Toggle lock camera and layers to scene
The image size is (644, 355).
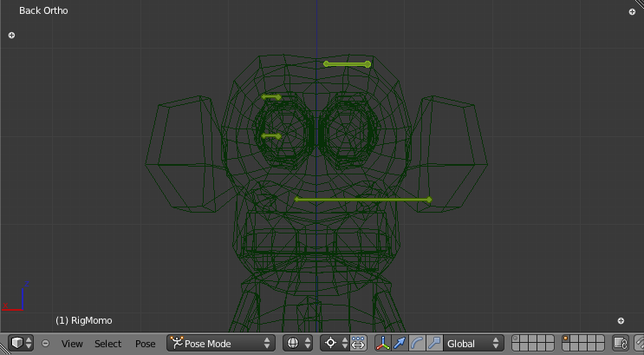click(x=621, y=344)
